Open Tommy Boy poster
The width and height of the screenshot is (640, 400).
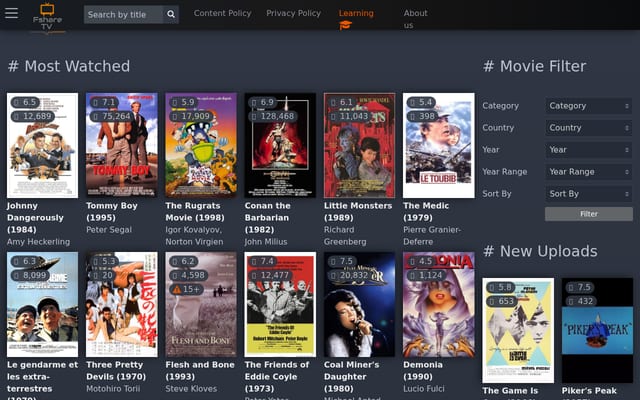coord(122,145)
